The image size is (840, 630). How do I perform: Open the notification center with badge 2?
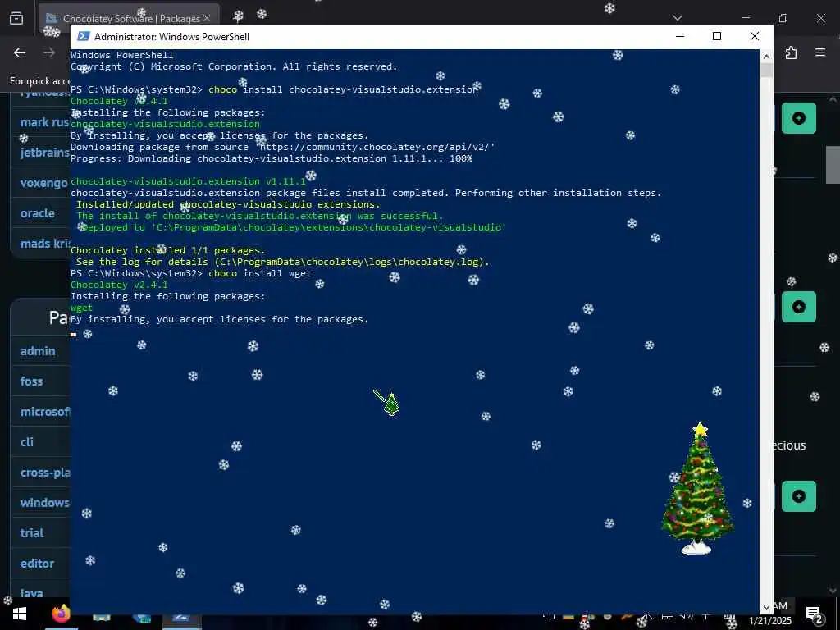(x=815, y=614)
